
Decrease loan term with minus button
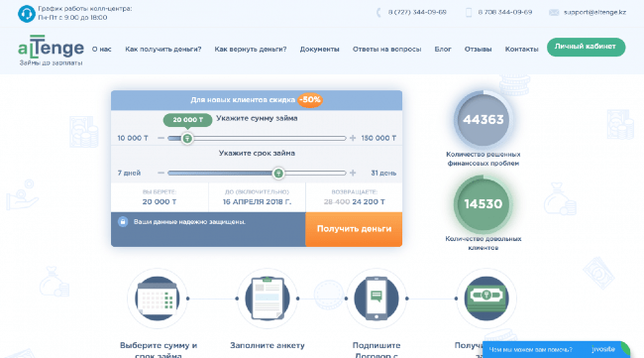click(x=161, y=173)
